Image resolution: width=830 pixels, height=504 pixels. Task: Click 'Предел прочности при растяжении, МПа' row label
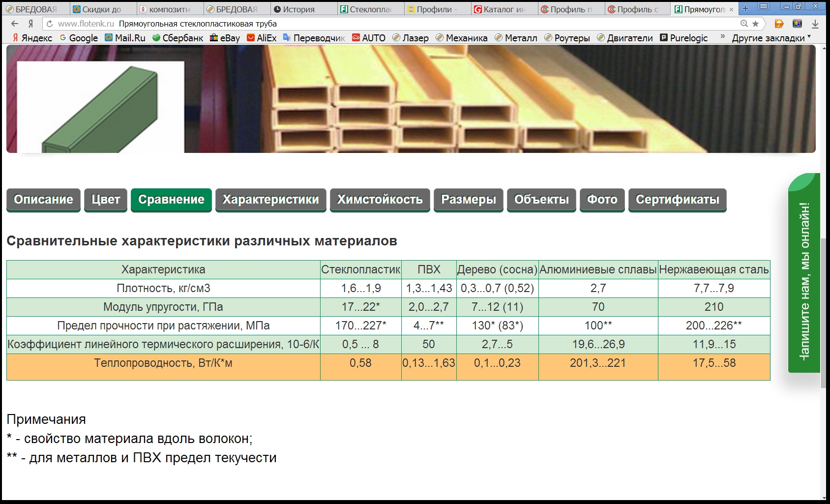[163, 326]
